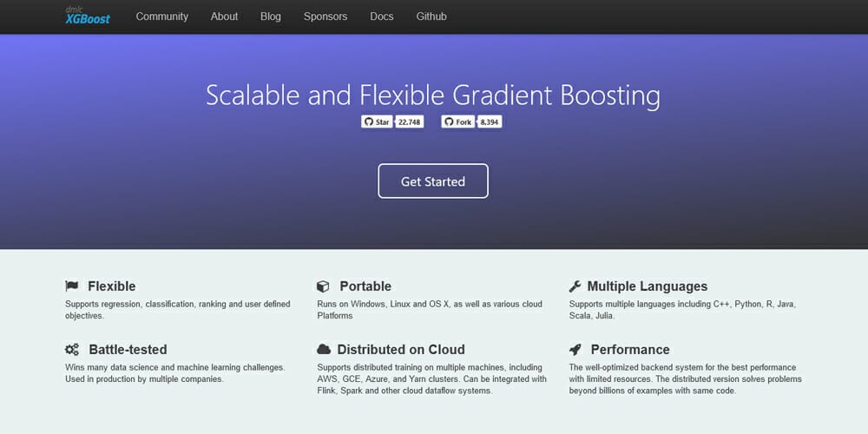Click the Portable heading

pos(365,286)
